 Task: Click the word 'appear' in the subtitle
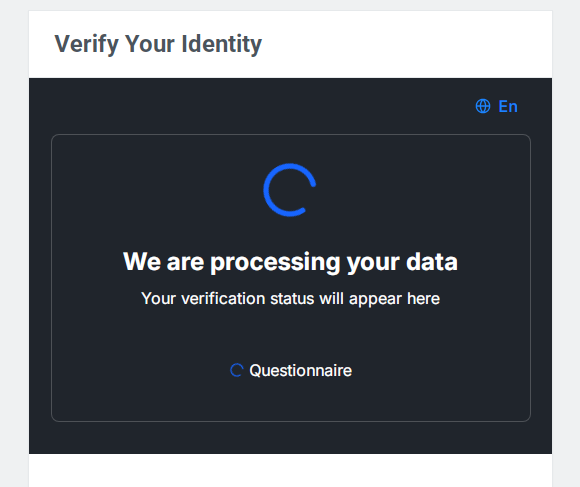coord(375,300)
